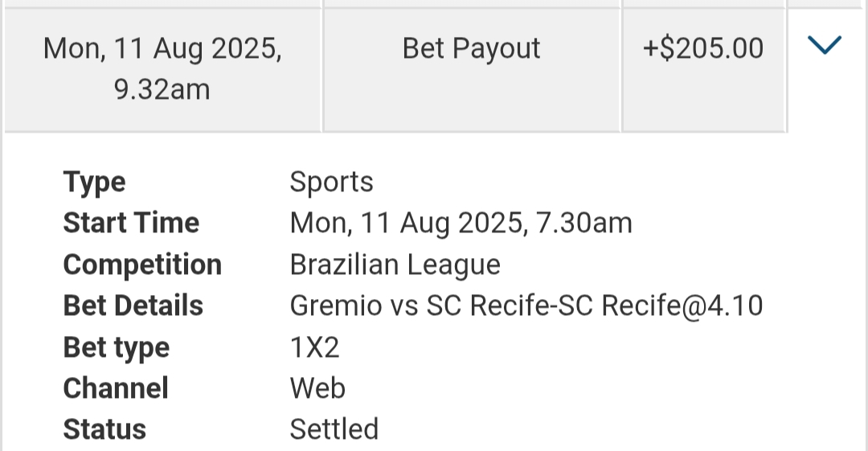Click the Channel label
The width and height of the screenshot is (868, 451).
[x=116, y=388]
